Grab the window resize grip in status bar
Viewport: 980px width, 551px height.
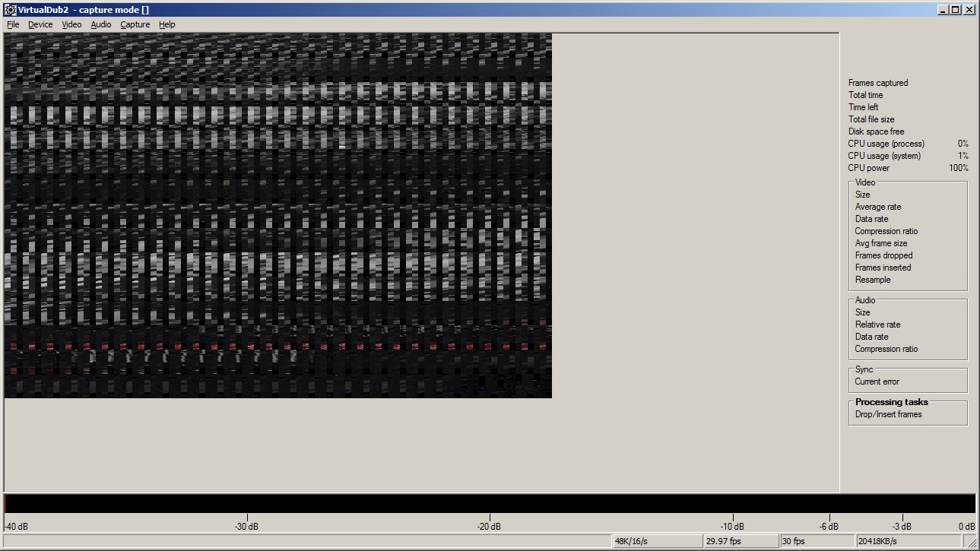tap(970, 542)
